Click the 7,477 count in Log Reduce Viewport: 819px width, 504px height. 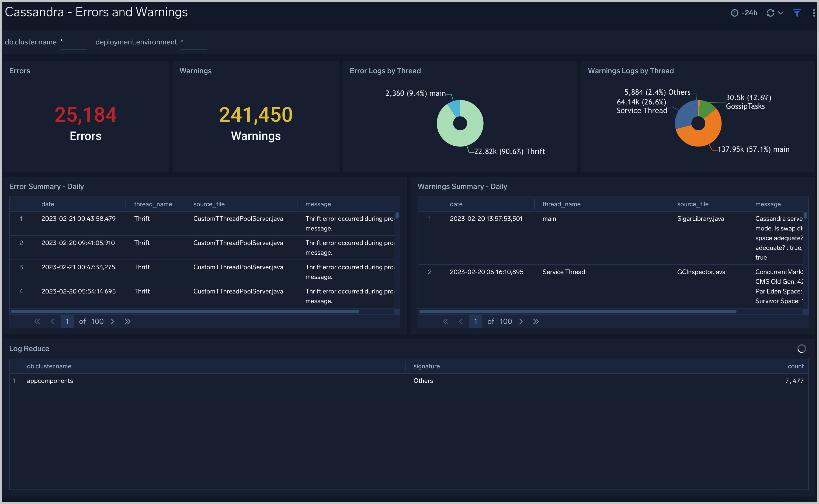tap(794, 381)
